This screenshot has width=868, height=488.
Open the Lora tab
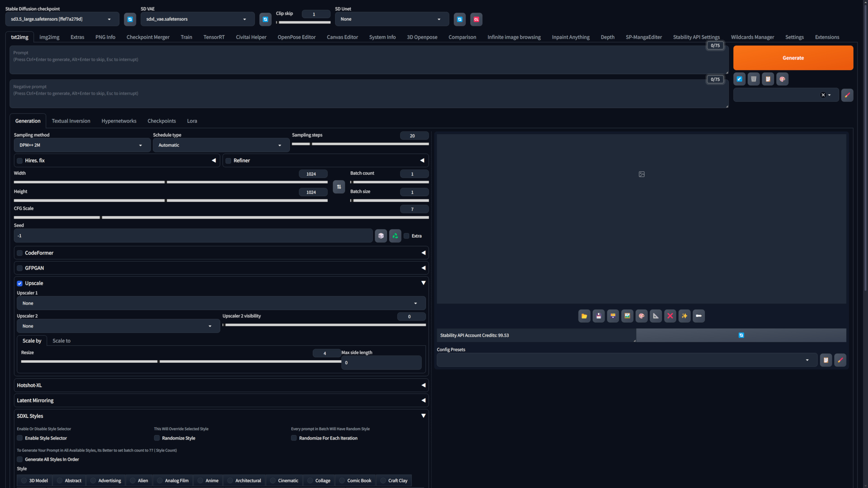point(192,121)
